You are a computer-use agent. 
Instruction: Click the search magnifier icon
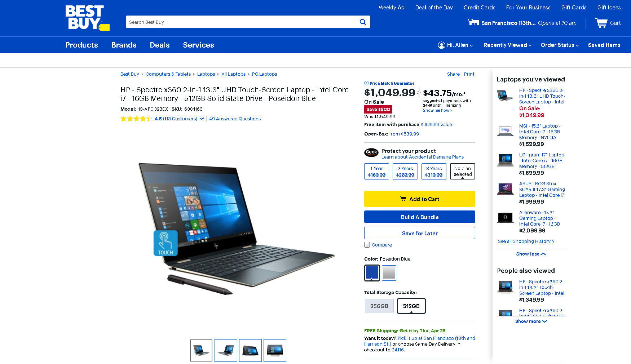click(363, 22)
